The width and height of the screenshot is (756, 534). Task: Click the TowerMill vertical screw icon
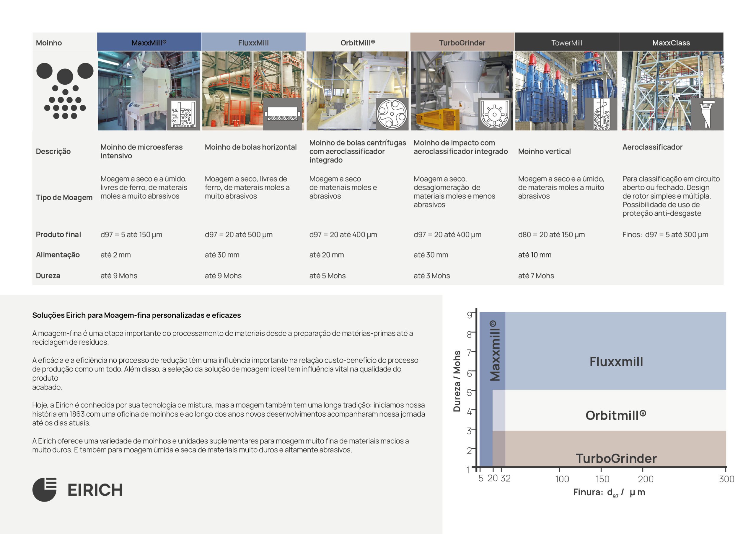(601, 114)
